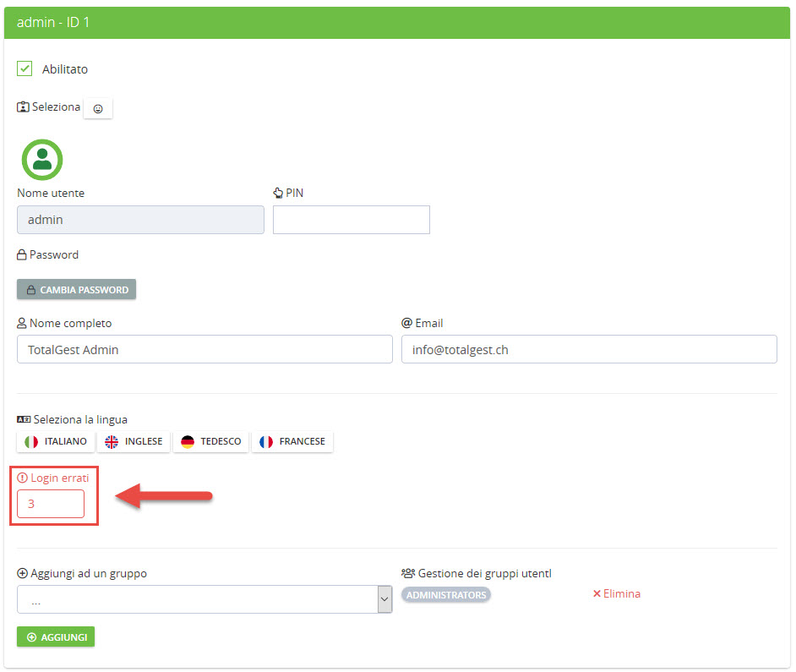The width and height of the screenshot is (796, 672).
Task: Click the admin - ID 1 header bar
Action: pos(397,23)
